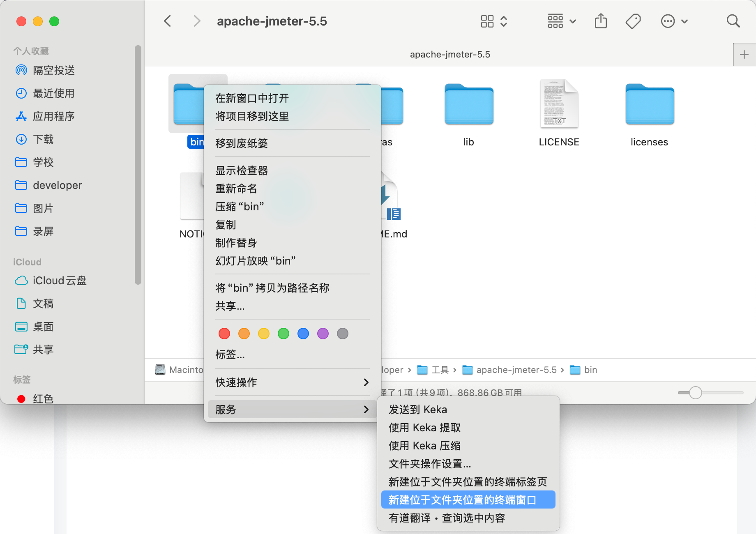Select the 红色 red tag in sidebar
The image size is (756, 534).
35,398
